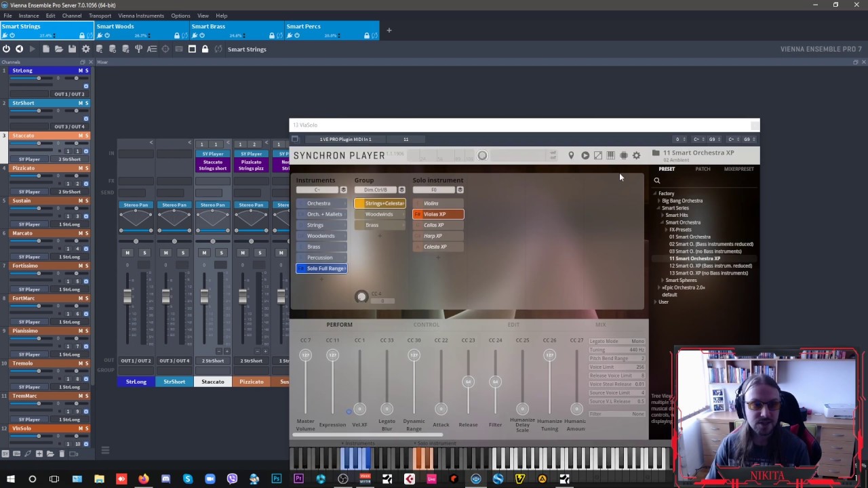This screenshot has width=868, height=488.
Task: Click trash icon below channel list
Action: click(62, 453)
